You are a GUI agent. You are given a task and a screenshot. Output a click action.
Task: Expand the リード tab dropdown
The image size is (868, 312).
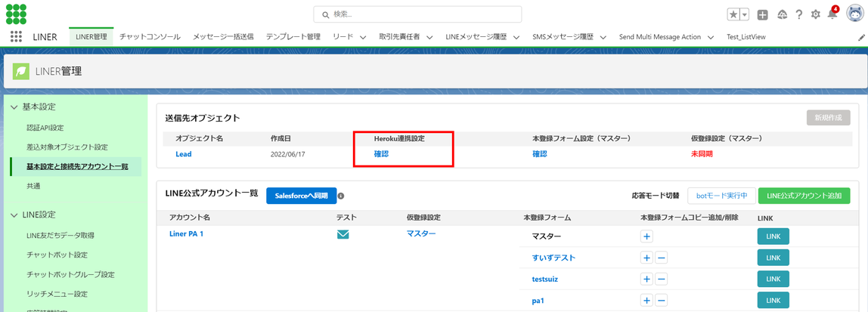363,38
